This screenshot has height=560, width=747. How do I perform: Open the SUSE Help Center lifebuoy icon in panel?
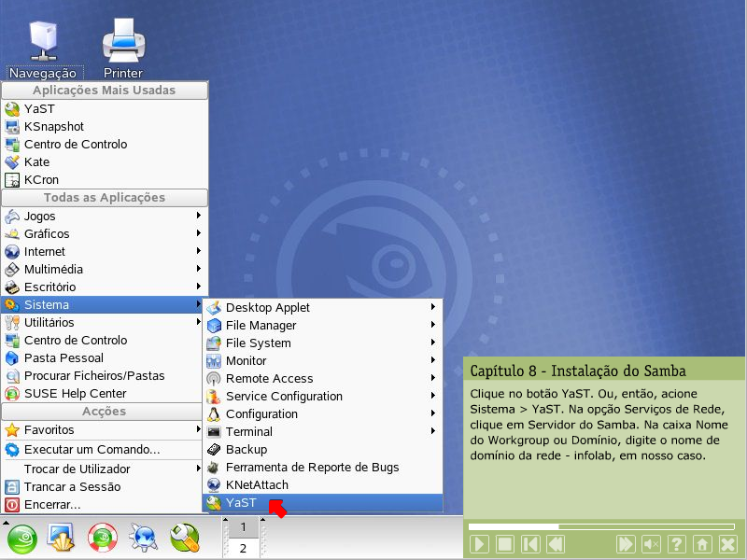(102, 538)
